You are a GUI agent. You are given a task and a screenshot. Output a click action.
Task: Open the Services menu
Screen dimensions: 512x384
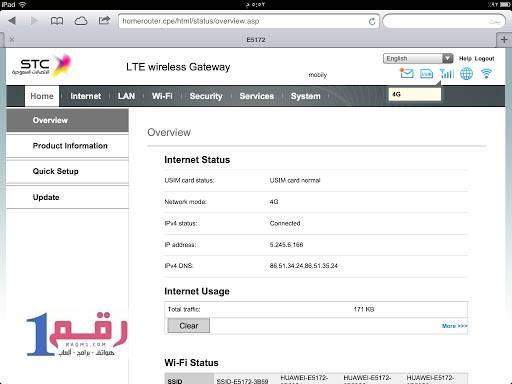(x=257, y=96)
